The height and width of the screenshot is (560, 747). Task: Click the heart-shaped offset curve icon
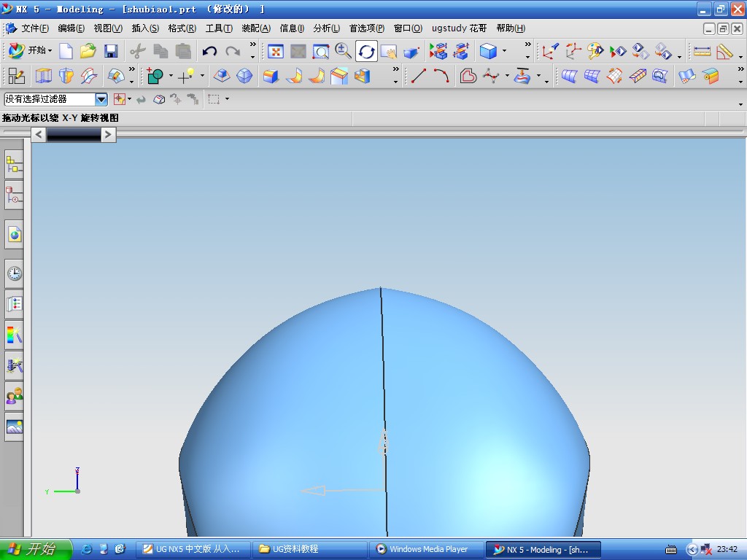468,76
